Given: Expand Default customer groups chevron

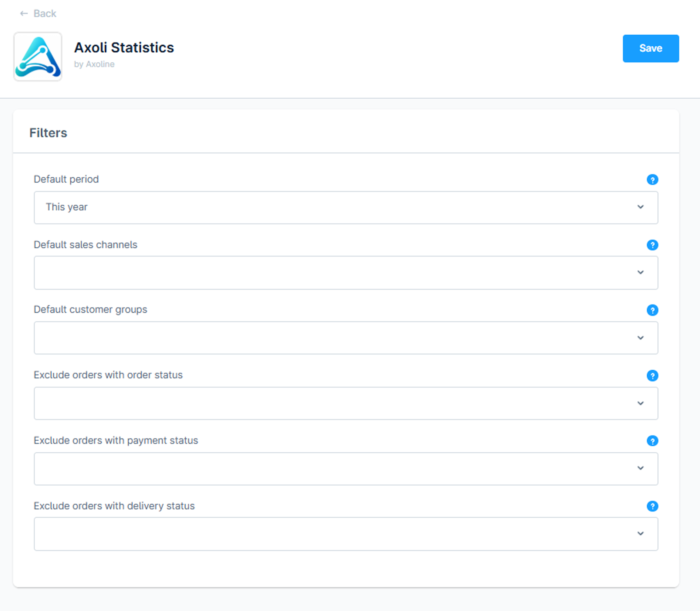Looking at the screenshot, I should tap(640, 338).
